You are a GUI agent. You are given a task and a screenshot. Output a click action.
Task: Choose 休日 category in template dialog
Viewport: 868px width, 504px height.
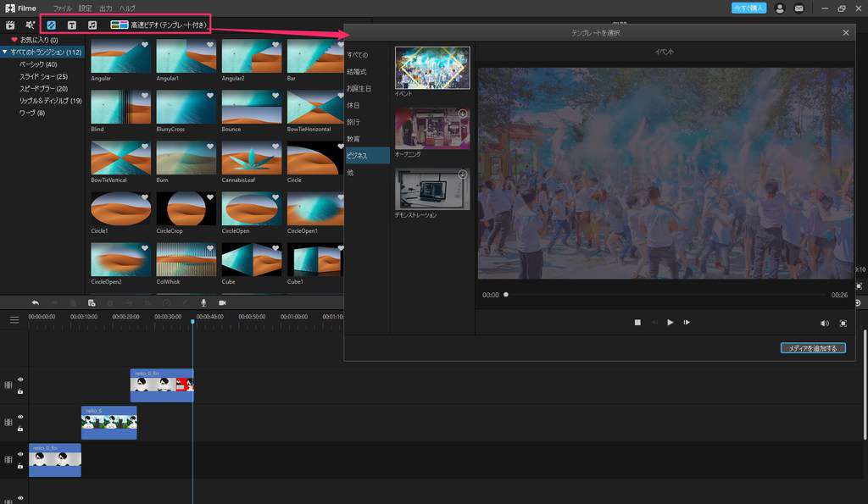(x=353, y=105)
